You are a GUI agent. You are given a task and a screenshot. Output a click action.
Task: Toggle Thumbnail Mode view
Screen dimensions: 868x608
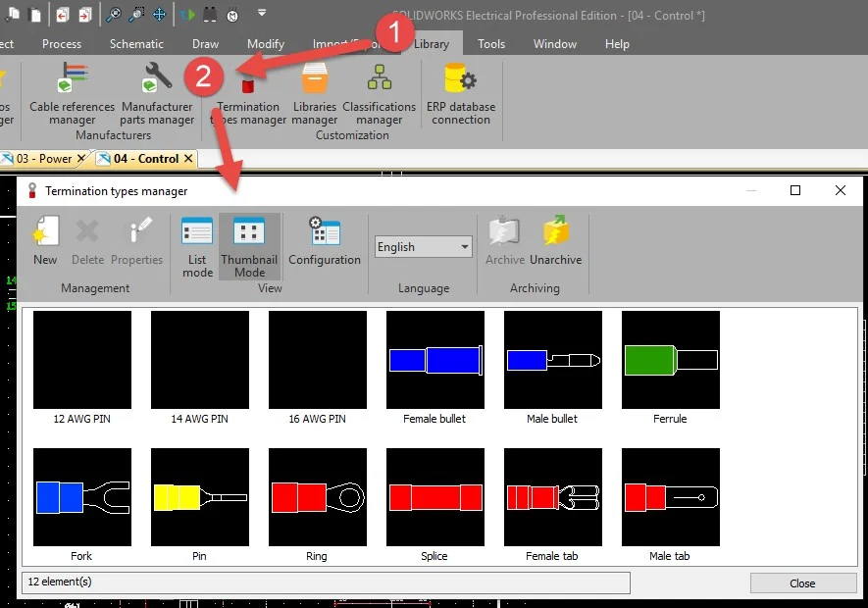(249, 245)
